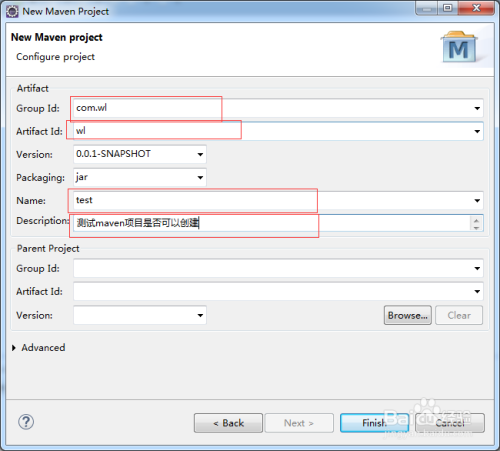Click the Description scrollbar down arrow
Image resolution: width=500 pixels, height=451 pixels.
pyautogui.click(x=476, y=227)
